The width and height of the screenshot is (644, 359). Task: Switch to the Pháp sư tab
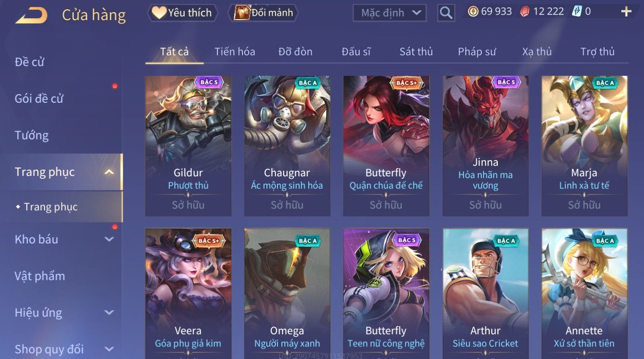[477, 52]
